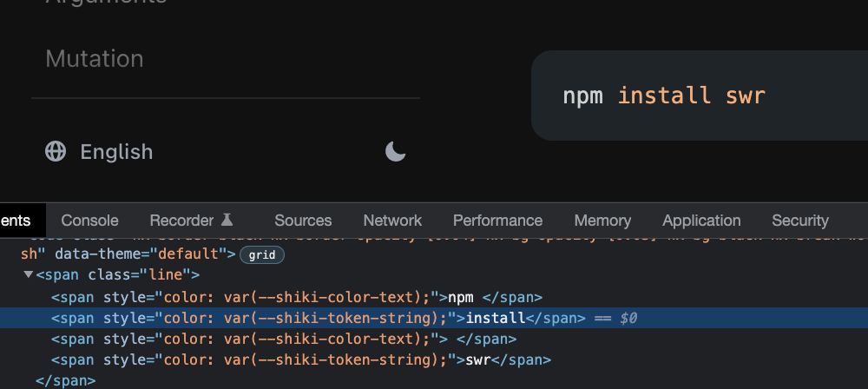This screenshot has width=868, height=389.
Task: Collapse the span class="line" node
Action: click(29, 274)
